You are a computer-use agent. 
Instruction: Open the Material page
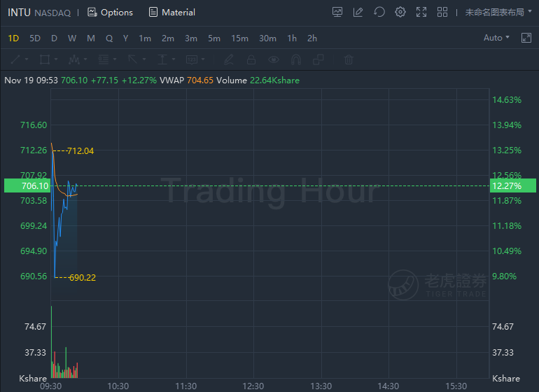[172, 13]
